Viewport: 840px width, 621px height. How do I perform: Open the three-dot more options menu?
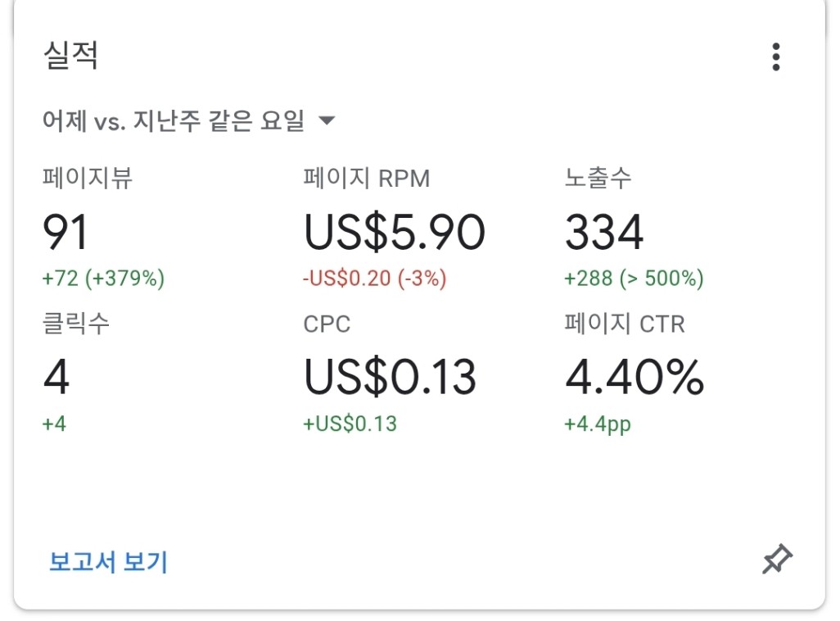tap(775, 57)
